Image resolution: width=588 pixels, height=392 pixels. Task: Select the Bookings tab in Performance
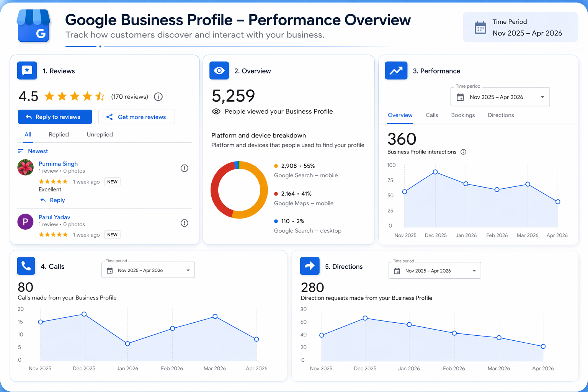click(x=463, y=115)
